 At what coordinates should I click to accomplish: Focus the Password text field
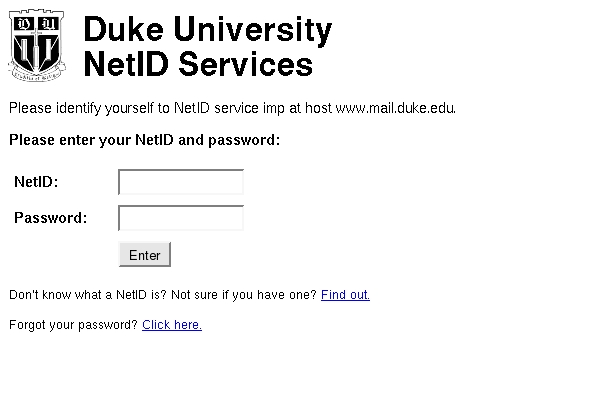pos(181,218)
